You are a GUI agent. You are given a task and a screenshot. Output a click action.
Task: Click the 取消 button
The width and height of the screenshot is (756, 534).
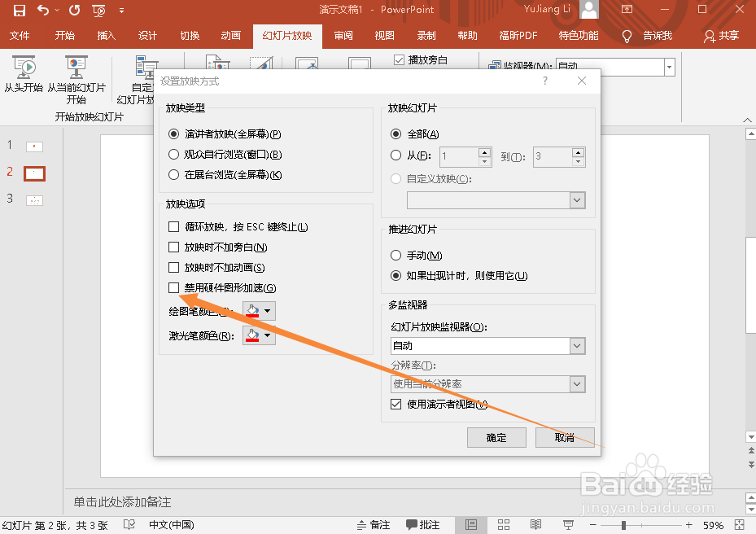565,437
